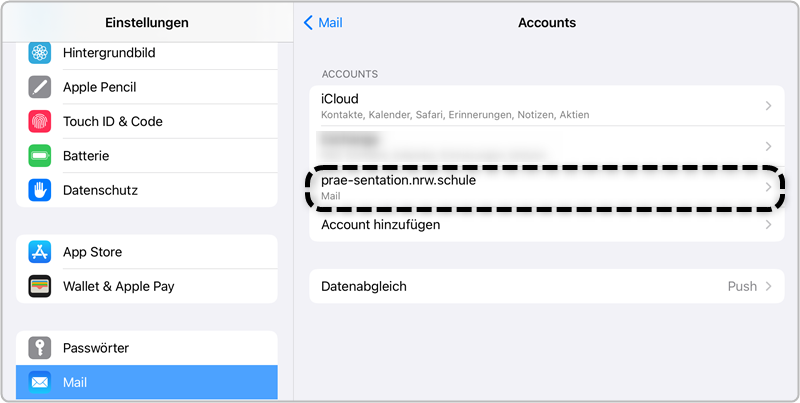Tap the Passwörter key icon
Viewport: 800px width, 403px height.
tap(39, 348)
